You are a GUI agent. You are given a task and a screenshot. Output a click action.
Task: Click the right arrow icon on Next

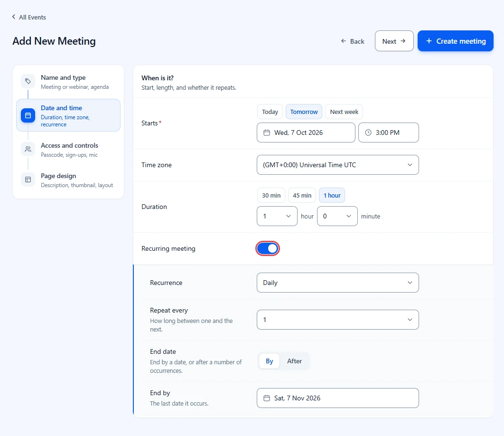click(403, 41)
